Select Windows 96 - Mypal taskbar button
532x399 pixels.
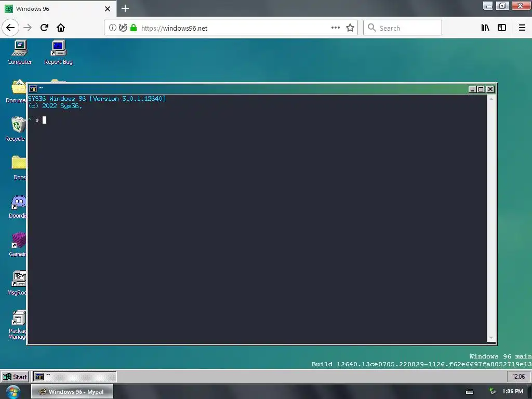click(72, 392)
